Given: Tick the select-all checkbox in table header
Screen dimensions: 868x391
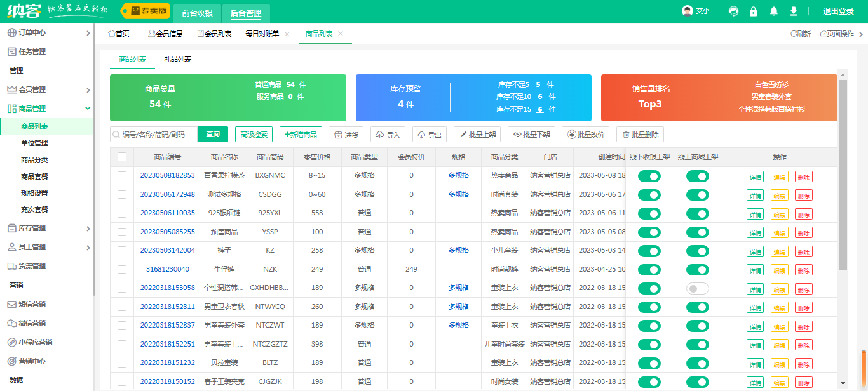Looking at the screenshot, I should pos(122,157).
